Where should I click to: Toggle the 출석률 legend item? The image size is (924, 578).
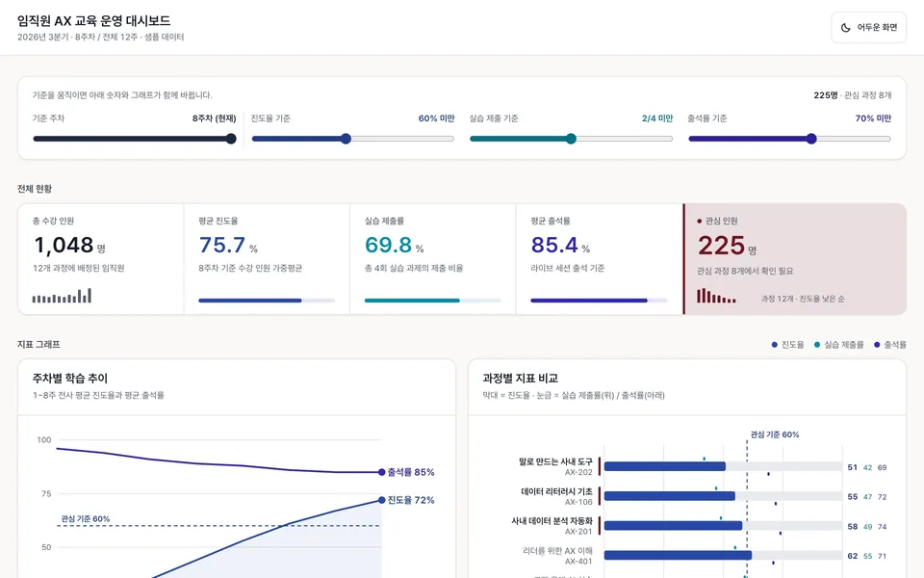point(889,345)
